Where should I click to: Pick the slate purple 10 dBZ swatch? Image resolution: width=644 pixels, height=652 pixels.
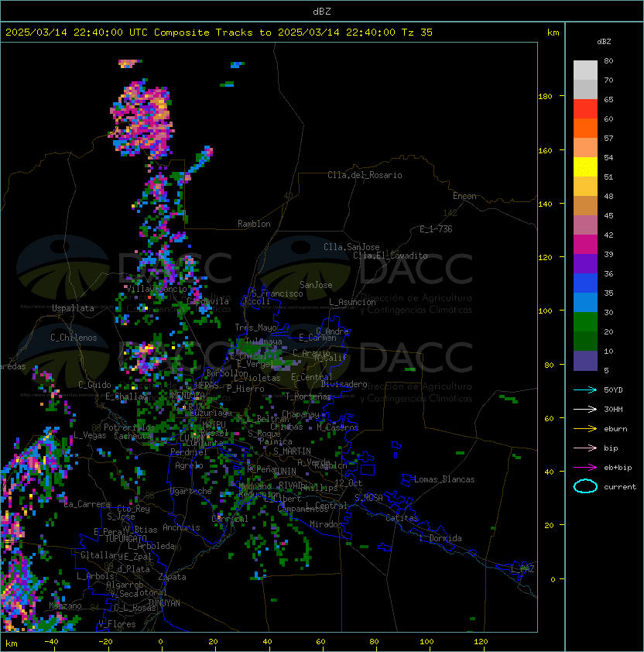tap(585, 361)
